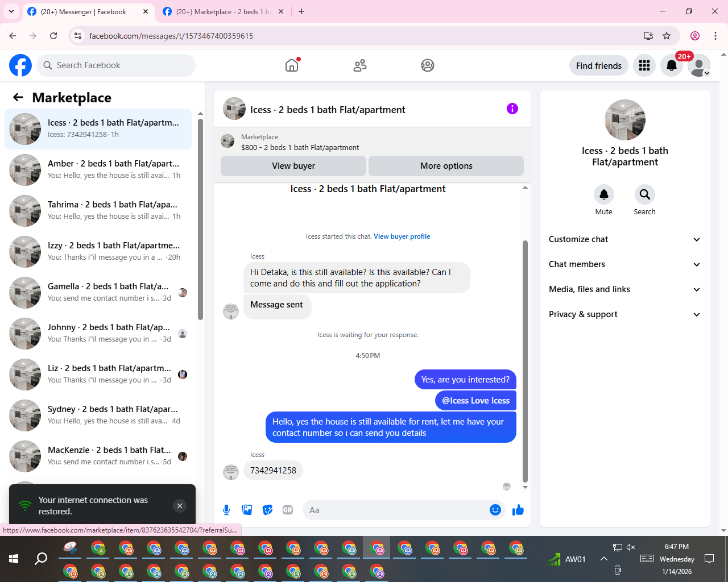Open the Groups icon in top navigation
Viewport: 728px width, 582px height.
point(428,65)
